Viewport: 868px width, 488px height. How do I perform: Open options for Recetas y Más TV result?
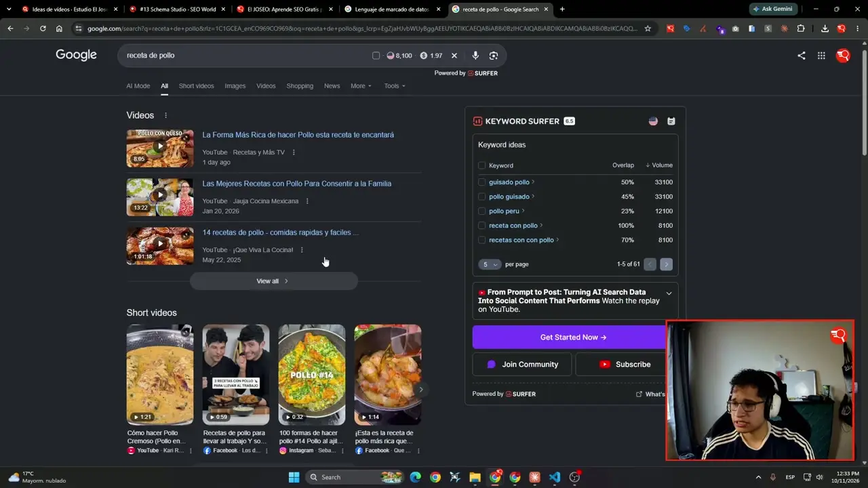click(x=294, y=152)
